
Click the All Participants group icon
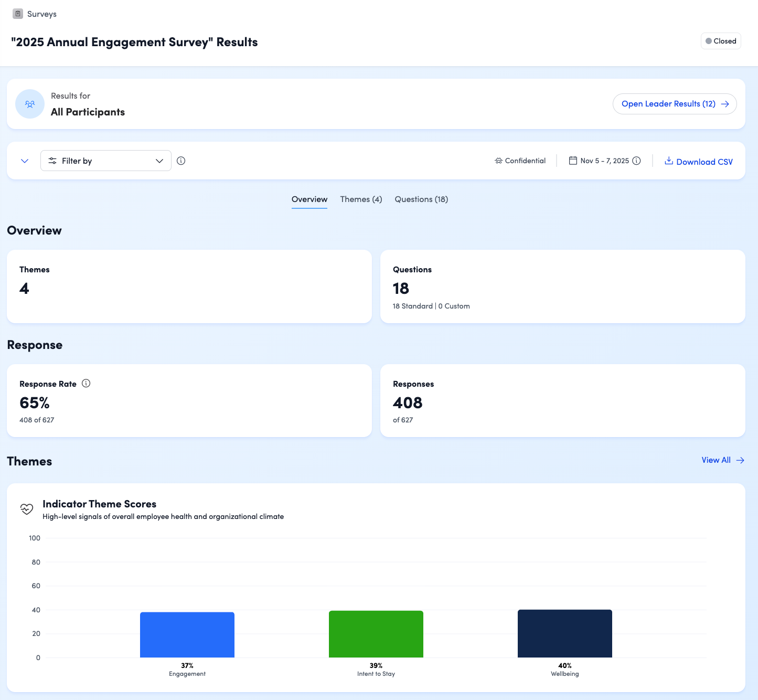pyautogui.click(x=30, y=104)
